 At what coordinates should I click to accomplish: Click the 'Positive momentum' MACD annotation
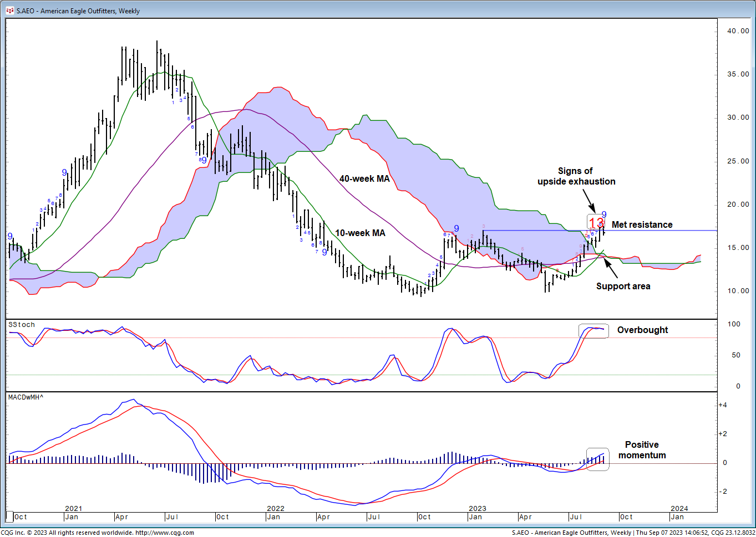[x=642, y=450]
